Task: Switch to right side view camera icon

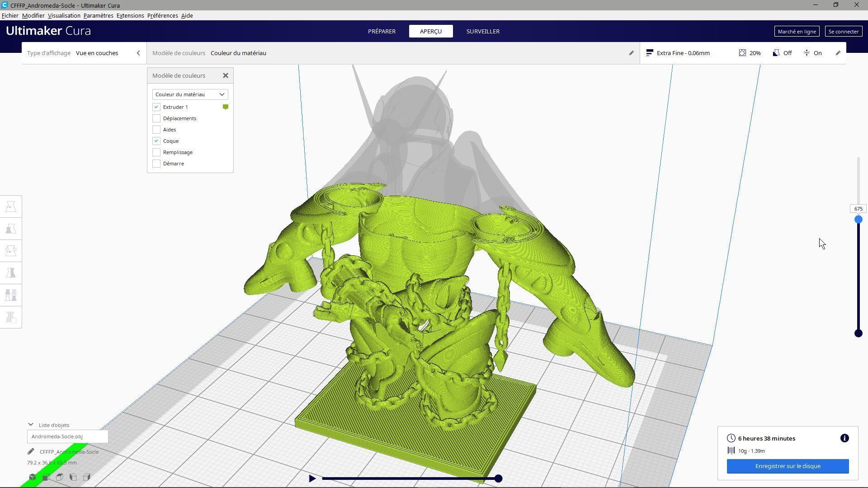Action: click(x=87, y=477)
